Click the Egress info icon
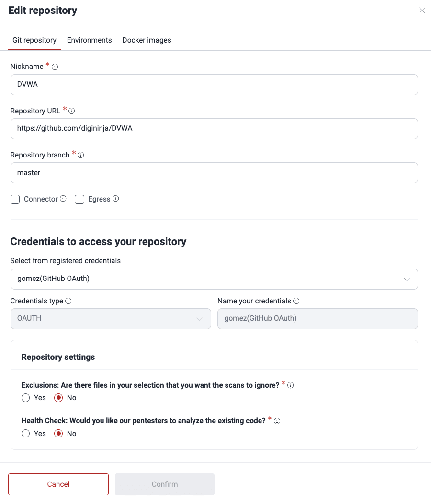Screen dimensions: 431x504 click(x=115, y=199)
